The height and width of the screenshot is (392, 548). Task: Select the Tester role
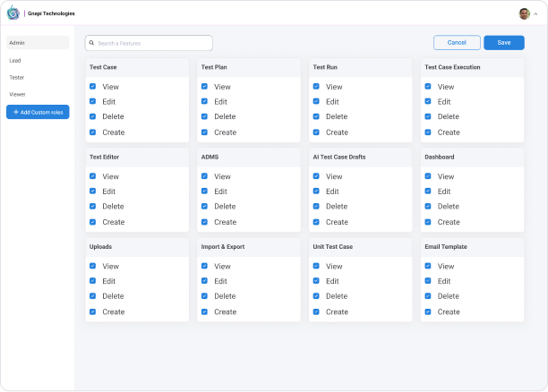pos(17,77)
